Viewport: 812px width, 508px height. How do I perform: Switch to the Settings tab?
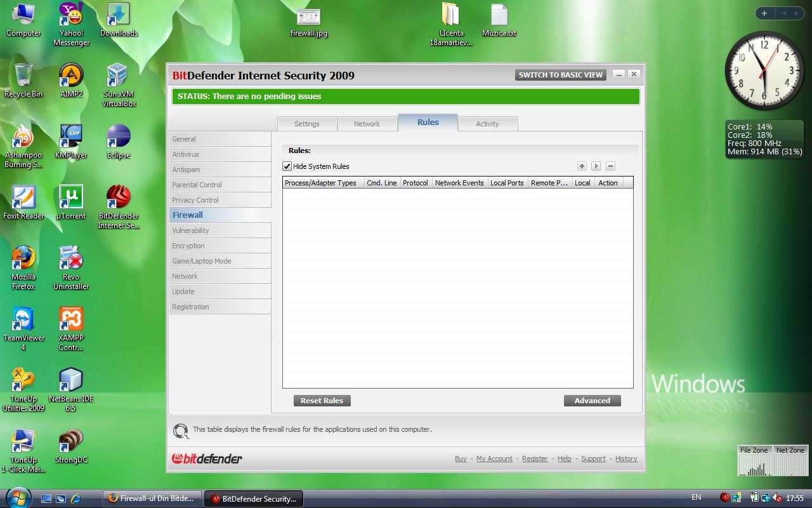[307, 124]
